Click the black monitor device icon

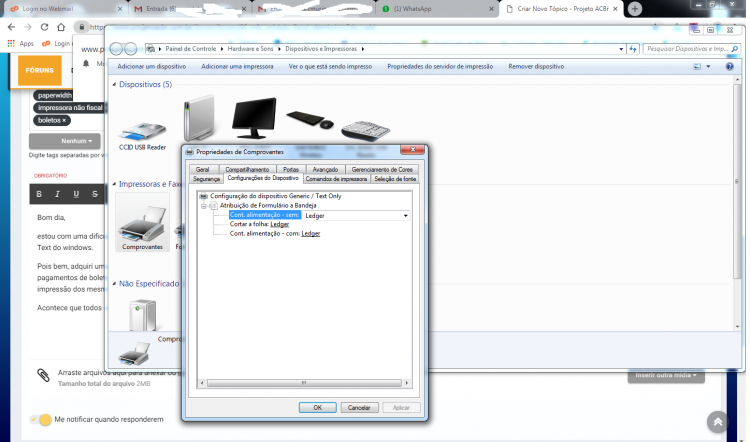click(x=254, y=118)
